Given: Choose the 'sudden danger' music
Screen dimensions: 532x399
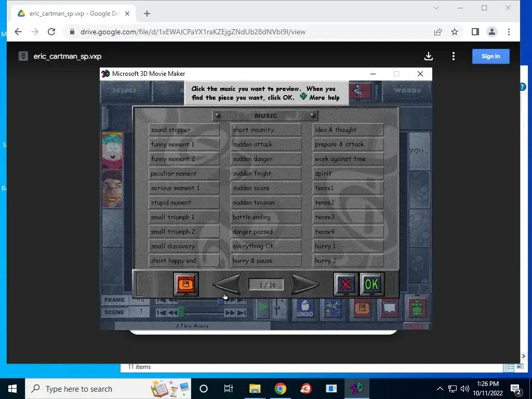Looking at the screenshot, I should pyautogui.click(x=266, y=159).
